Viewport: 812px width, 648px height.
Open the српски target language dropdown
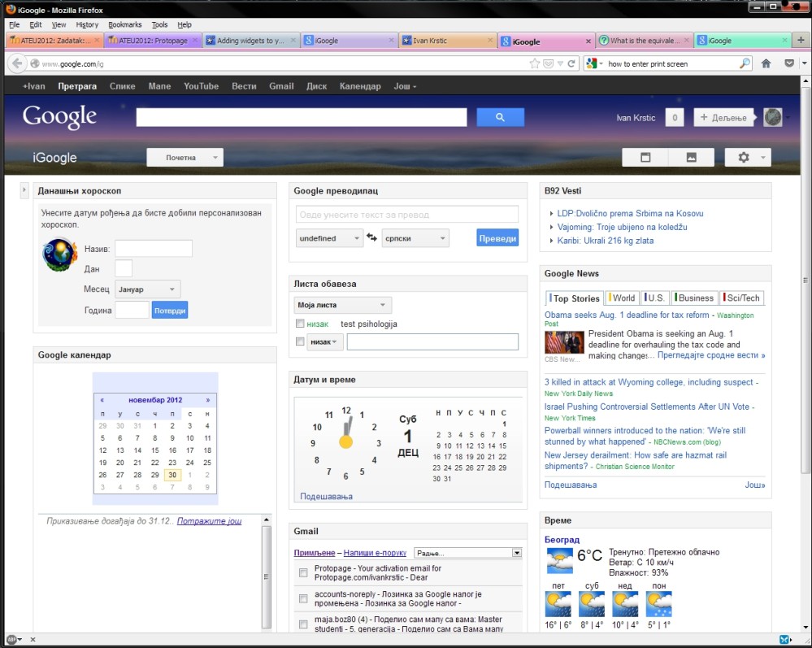click(x=415, y=237)
